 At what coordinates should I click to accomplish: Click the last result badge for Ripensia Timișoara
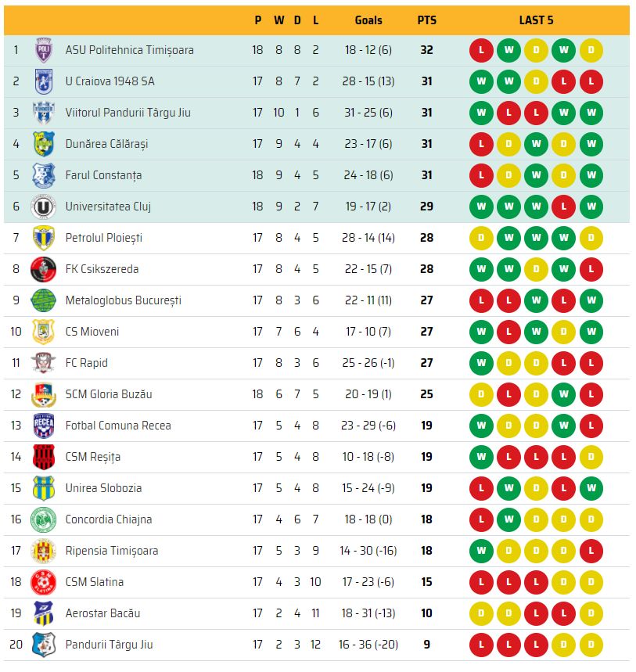591,551
